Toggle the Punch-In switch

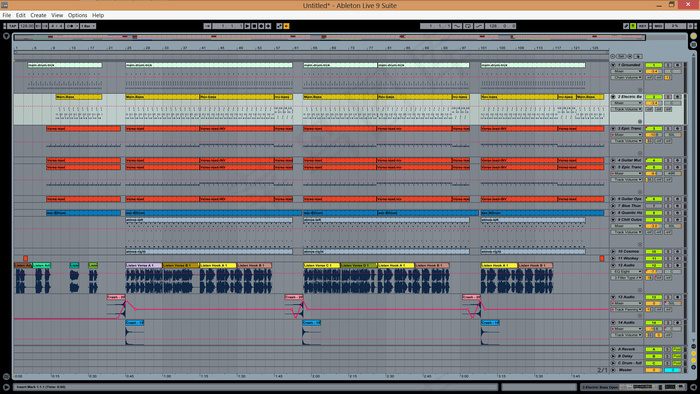[458, 26]
